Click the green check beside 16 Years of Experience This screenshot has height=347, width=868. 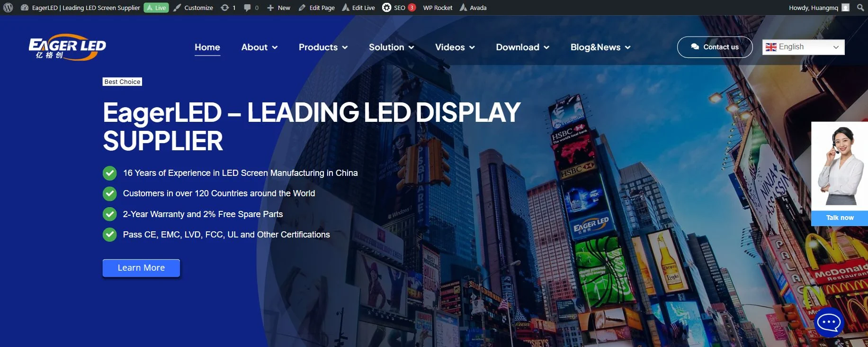coord(110,173)
